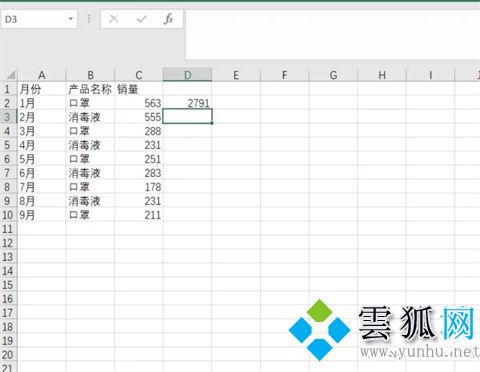Click the 产品名称 header cell
This screenshot has height=372, width=480.
(x=90, y=89)
